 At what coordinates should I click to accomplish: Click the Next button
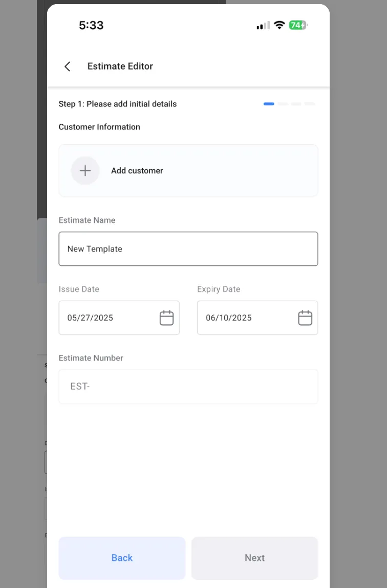coord(254,558)
